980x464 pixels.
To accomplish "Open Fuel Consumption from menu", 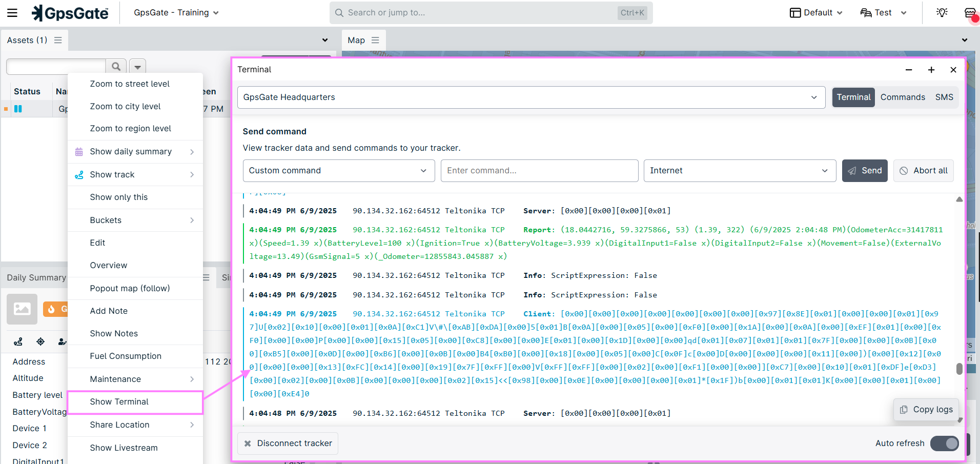I will 135,356.
